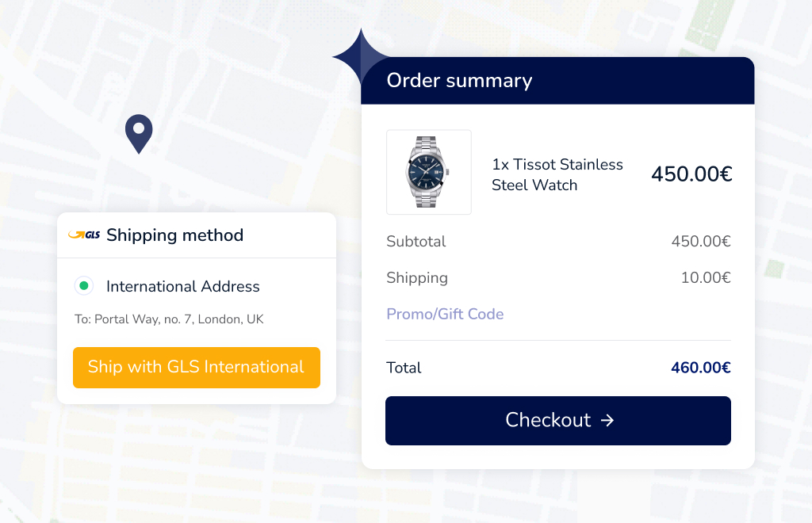Select the International Address radio button
Image resolution: width=812 pixels, height=523 pixels.
pos(83,286)
